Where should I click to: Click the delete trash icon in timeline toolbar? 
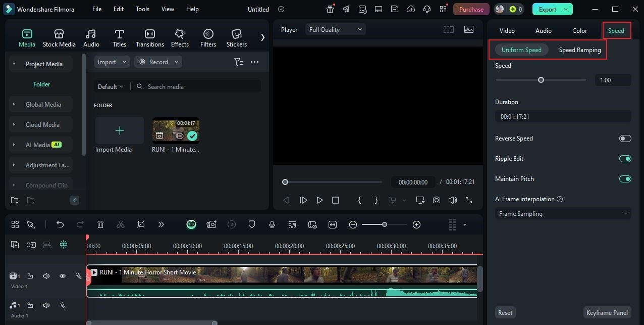point(100,224)
